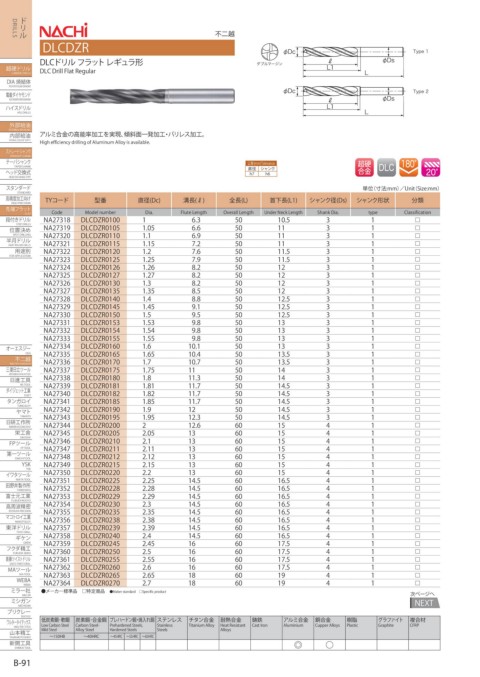This screenshot has width=480, height=677.
Task: Click the copper alloy circle suitability mark
Action: [x=329, y=645]
